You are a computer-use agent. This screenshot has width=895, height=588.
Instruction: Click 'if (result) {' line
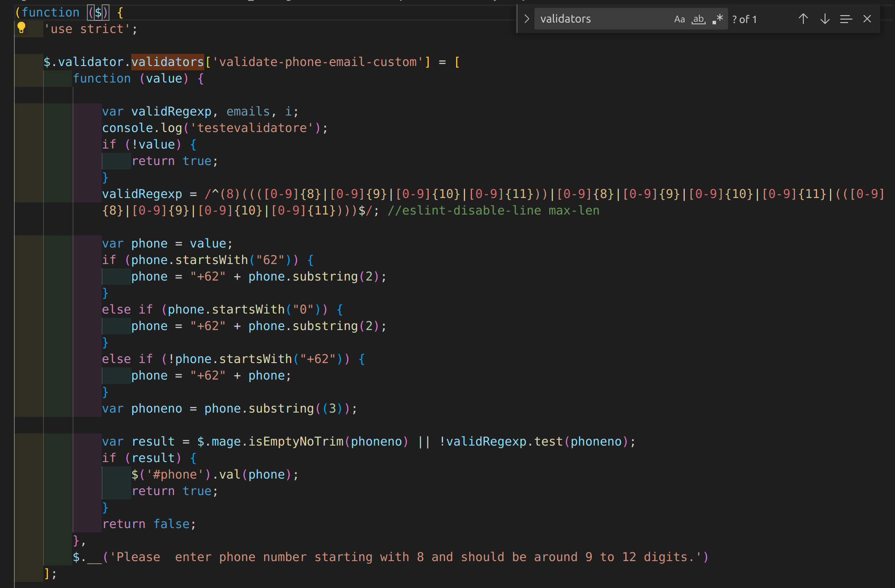click(x=149, y=458)
